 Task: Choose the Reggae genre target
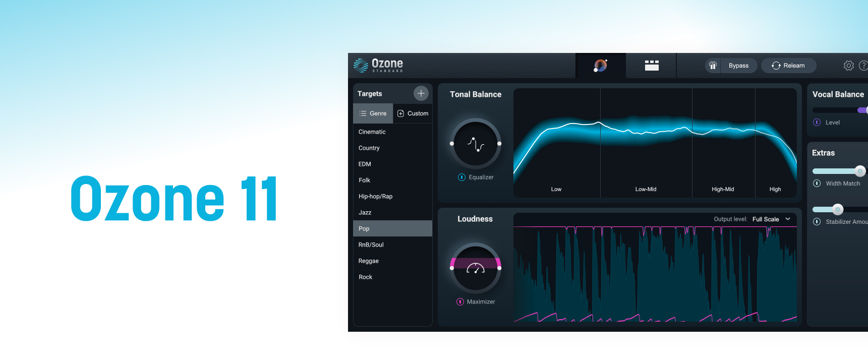[392, 261]
